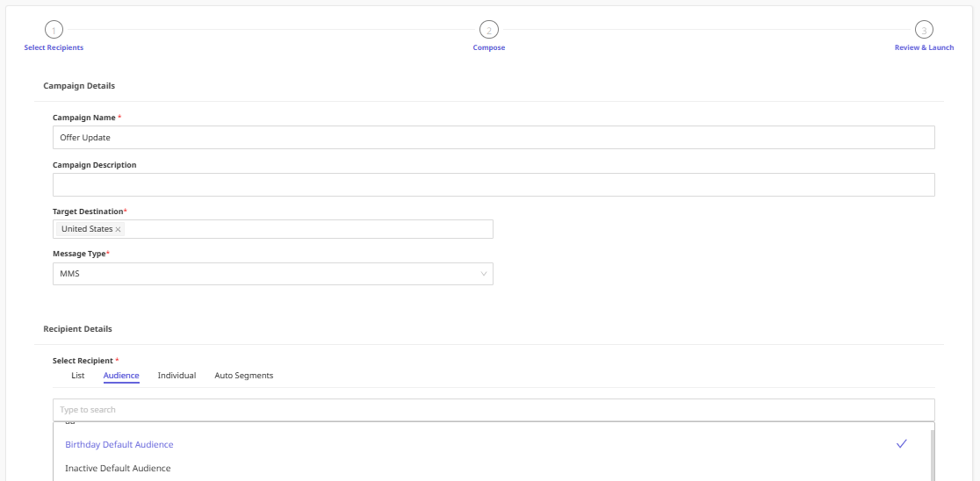980x481 pixels.
Task: Click the Review & Launch step label
Action: (x=925, y=47)
